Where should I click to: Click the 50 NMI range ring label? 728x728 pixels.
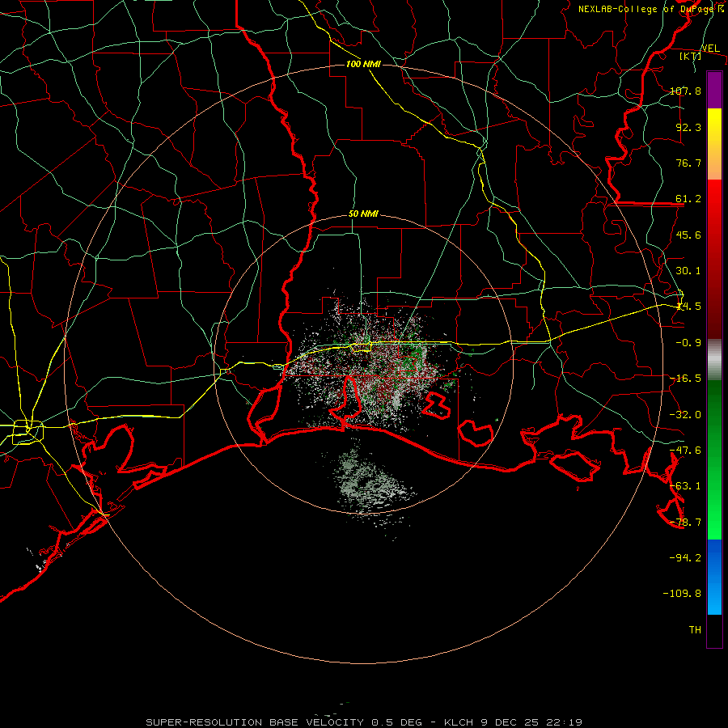point(363,214)
